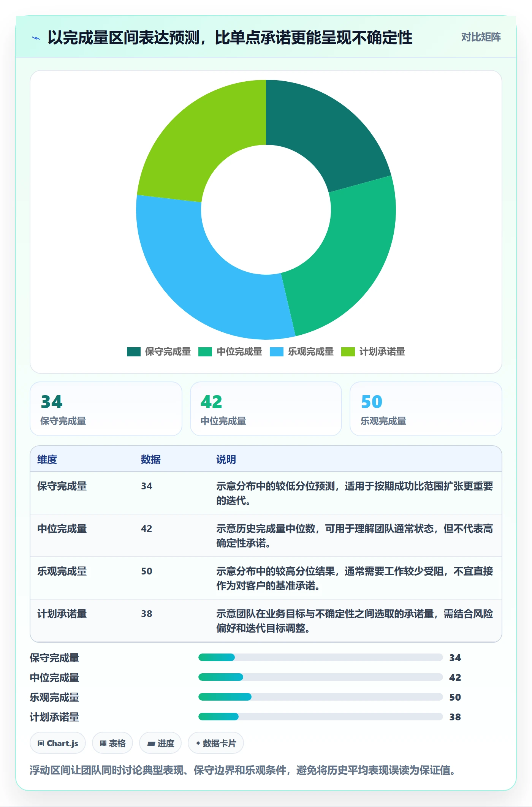Click the 数据 column header

point(151,459)
